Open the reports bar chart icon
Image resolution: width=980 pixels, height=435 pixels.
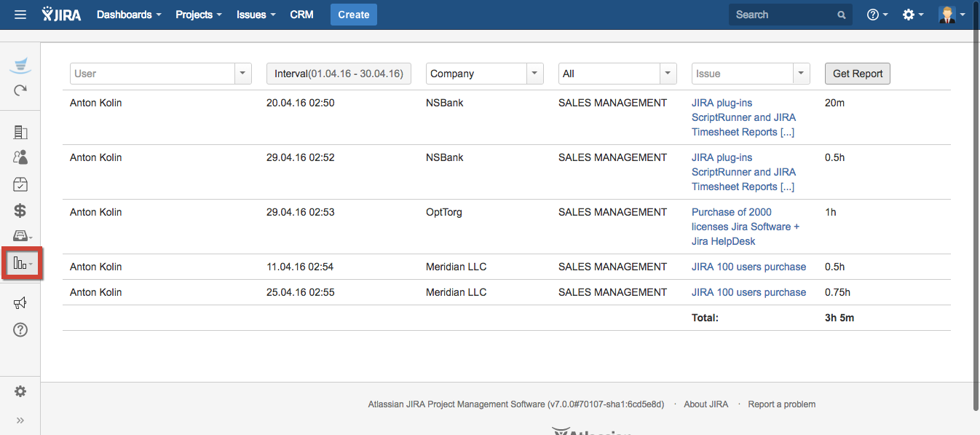[x=22, y=263]
